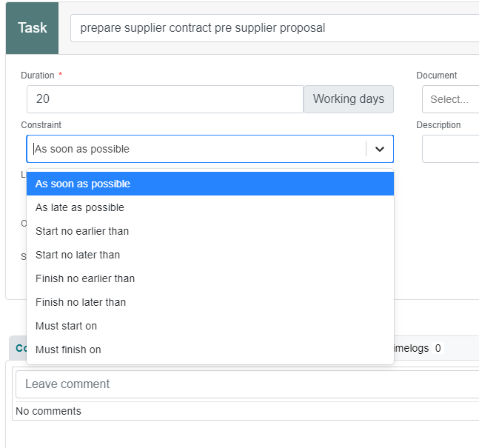The width and height of the screenshot is (479, 448).
Task: Focus the Duration field showing 20
Action: 165,99
